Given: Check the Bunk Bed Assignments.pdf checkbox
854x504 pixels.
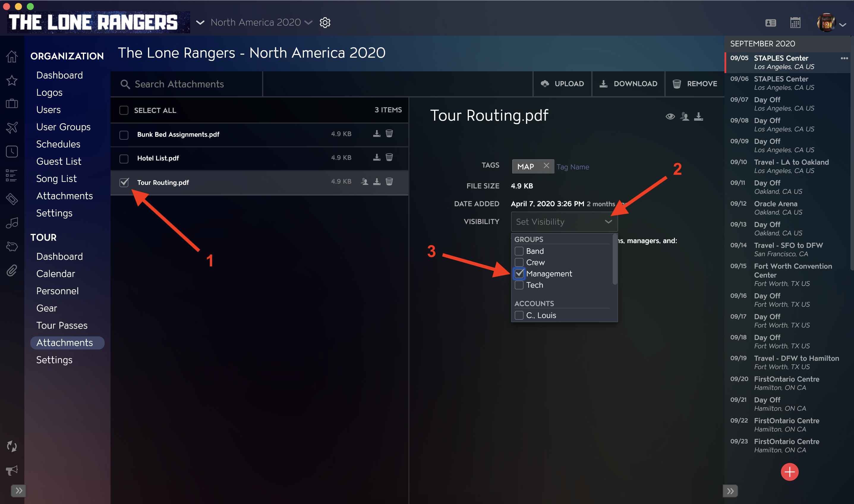Looking at the screenshot, I should pyautogui.click(x=124, y=135).
